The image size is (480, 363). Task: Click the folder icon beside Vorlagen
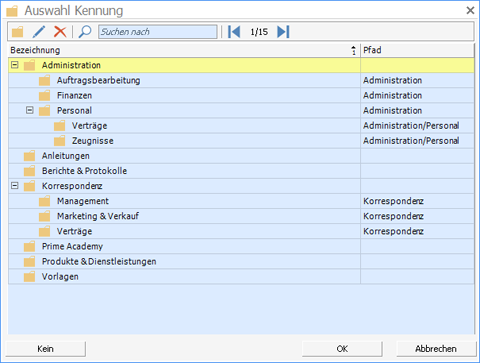(x=29, y=276)
